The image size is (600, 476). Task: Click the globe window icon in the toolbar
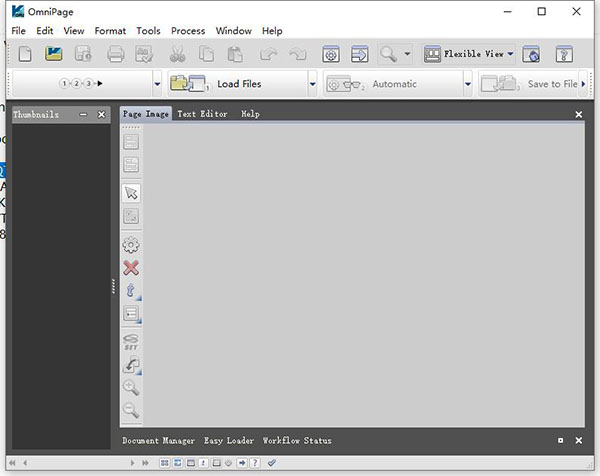pyautogui.click(x=531, y=54)
